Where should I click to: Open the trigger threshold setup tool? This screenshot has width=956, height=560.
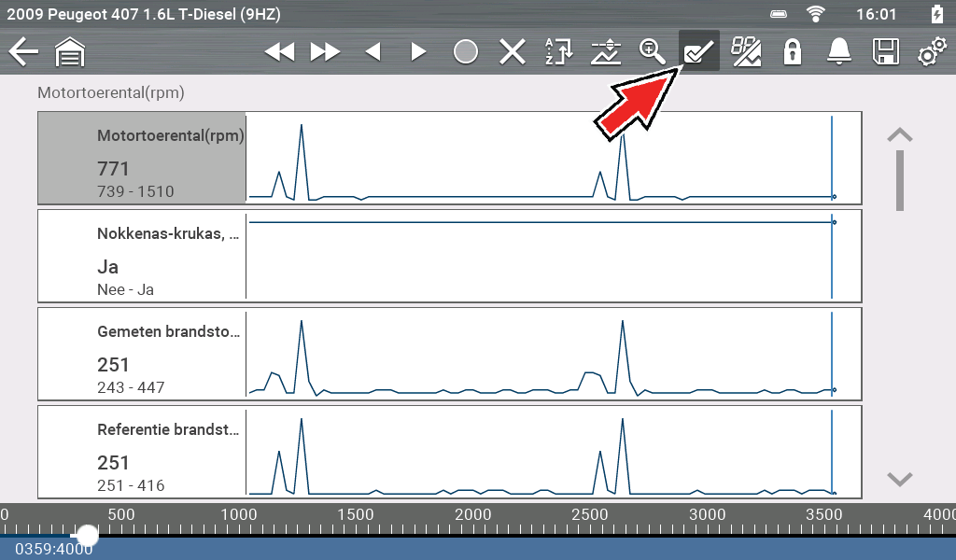pos(605,51)
